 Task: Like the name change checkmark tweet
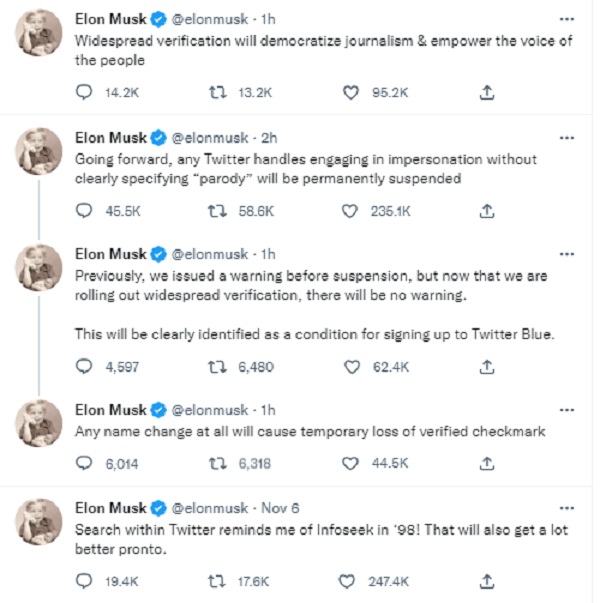pos(351,463)
